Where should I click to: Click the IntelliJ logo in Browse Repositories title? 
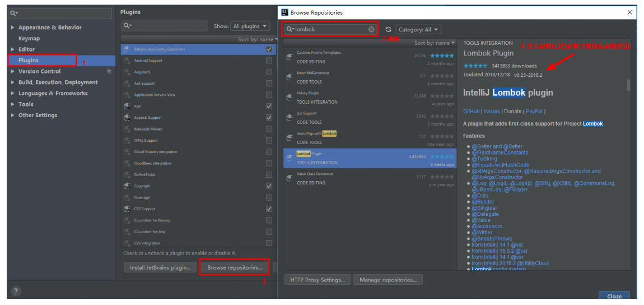click(x=284, y=12)
